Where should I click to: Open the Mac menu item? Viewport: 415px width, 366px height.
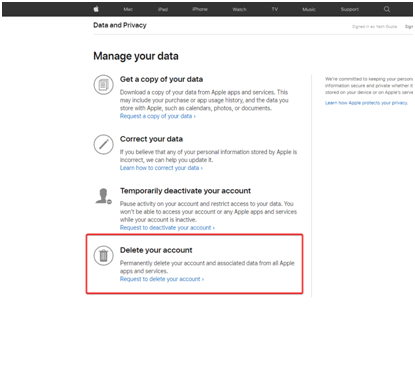(128, 9)
